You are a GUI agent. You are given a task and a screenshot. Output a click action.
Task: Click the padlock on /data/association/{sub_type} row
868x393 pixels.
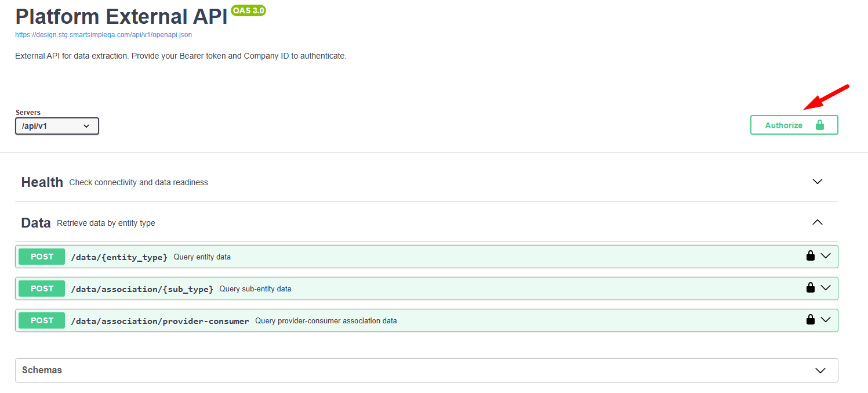pos(811,288)
